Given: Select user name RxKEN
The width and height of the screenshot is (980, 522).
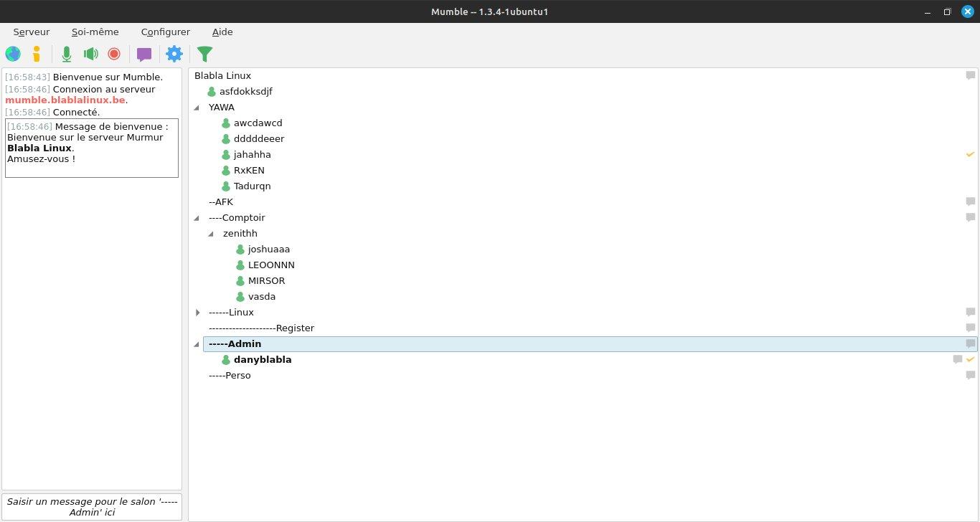Looking at the screenshot, I should (249, 171).
